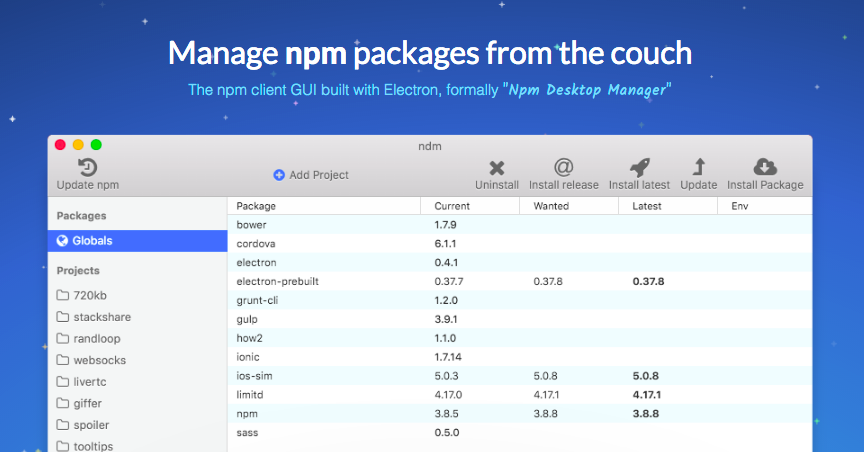Click the randloop folder icon
Screen dimensions: 864x452
tap(63, 338)
